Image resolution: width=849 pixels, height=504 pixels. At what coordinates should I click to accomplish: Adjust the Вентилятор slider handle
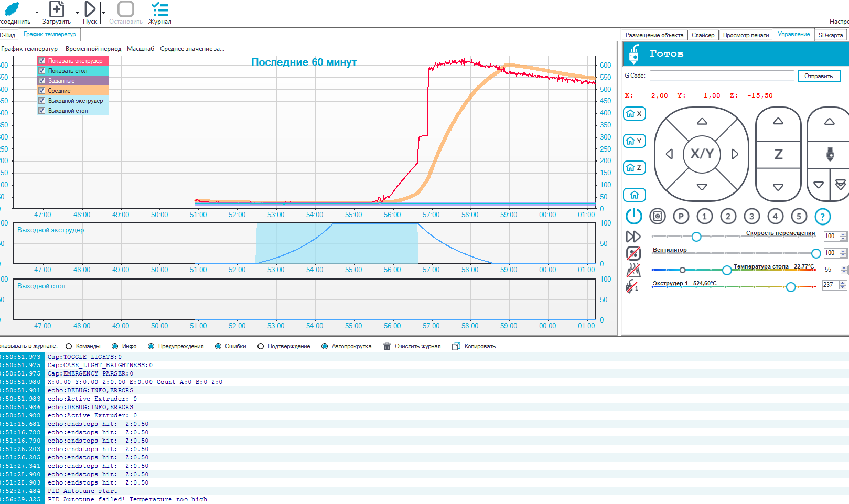point(816,253)
